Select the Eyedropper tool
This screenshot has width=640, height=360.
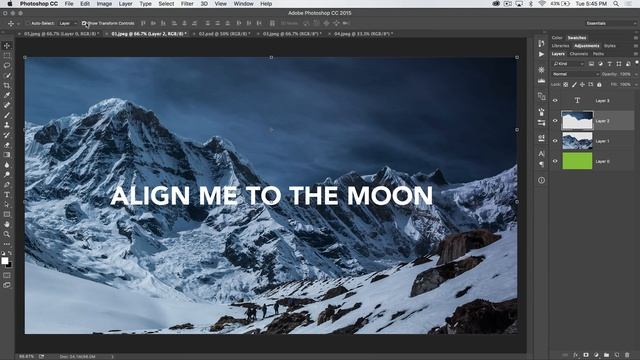click(7, 95)
